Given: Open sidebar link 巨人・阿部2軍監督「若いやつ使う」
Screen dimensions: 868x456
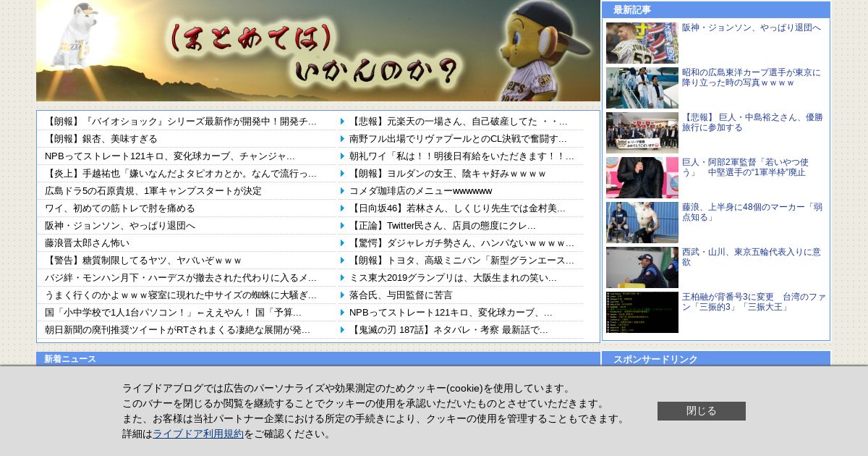Looking at the screenshot, I should coord(746,167).
